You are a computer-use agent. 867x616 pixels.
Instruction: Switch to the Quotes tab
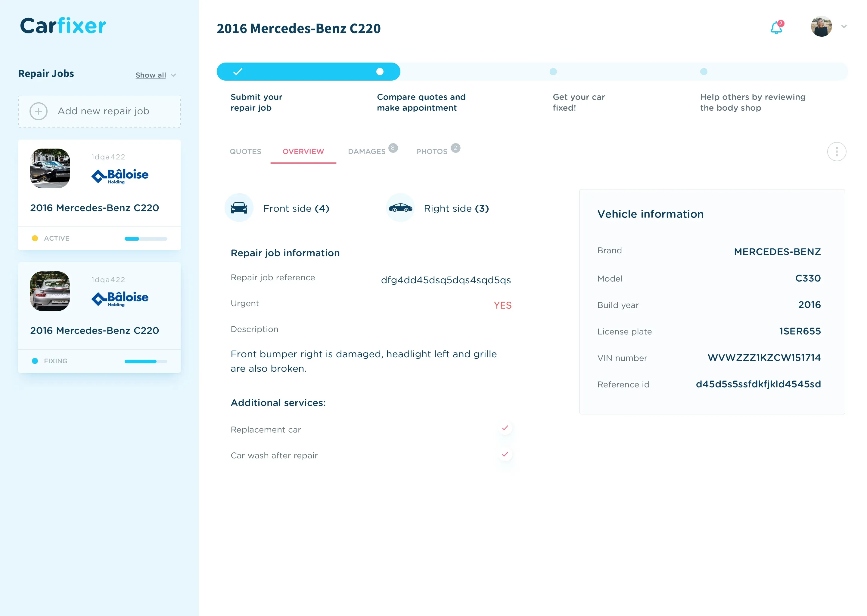click(x=245, y=151)
